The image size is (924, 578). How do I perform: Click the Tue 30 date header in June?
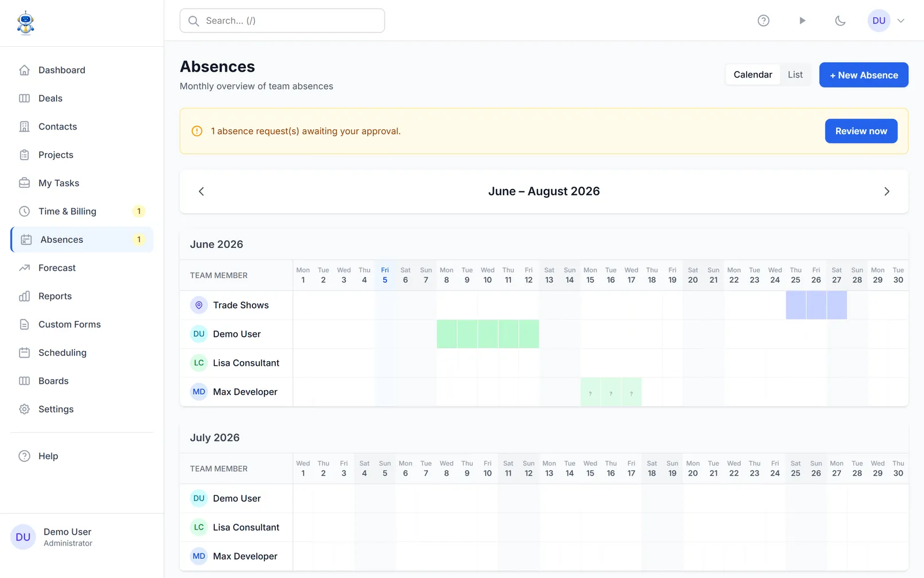(x=898, y=275)
